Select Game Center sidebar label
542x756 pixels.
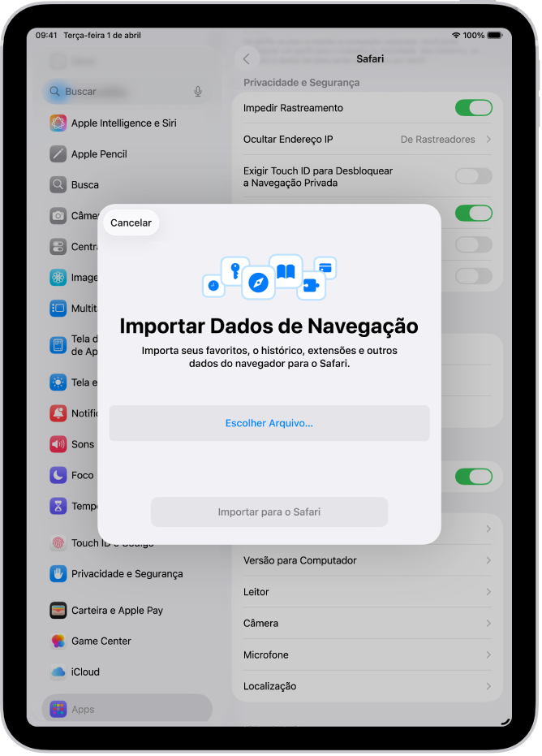pyautogui.click(x=101, y=642)
